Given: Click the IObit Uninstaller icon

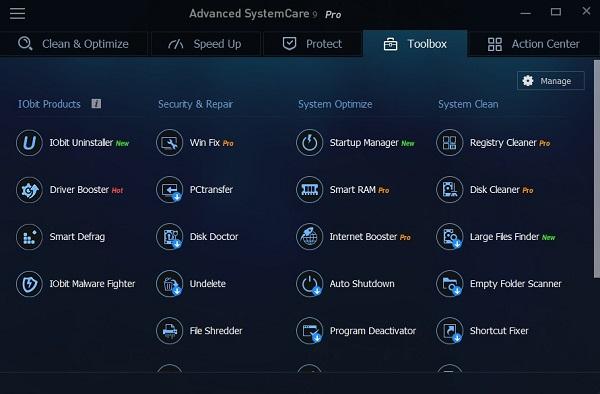Looking at the screenshot, I should tap(29, 143).
